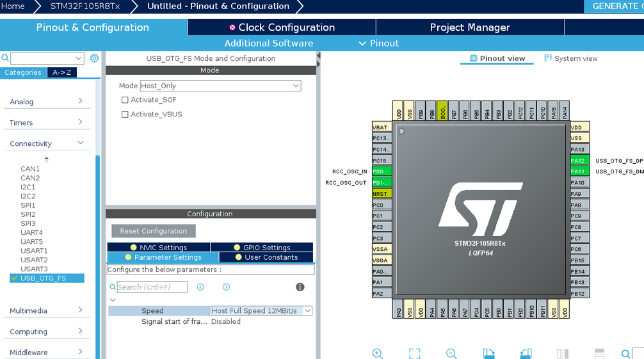This screenshot has width=644, height=359.
Task: Zoom out of the pinout view
Action: 451,353
